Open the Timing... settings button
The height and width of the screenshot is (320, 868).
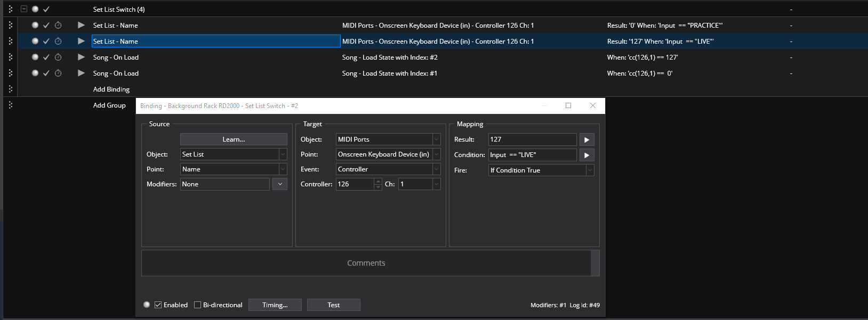[x=275, y=305]
